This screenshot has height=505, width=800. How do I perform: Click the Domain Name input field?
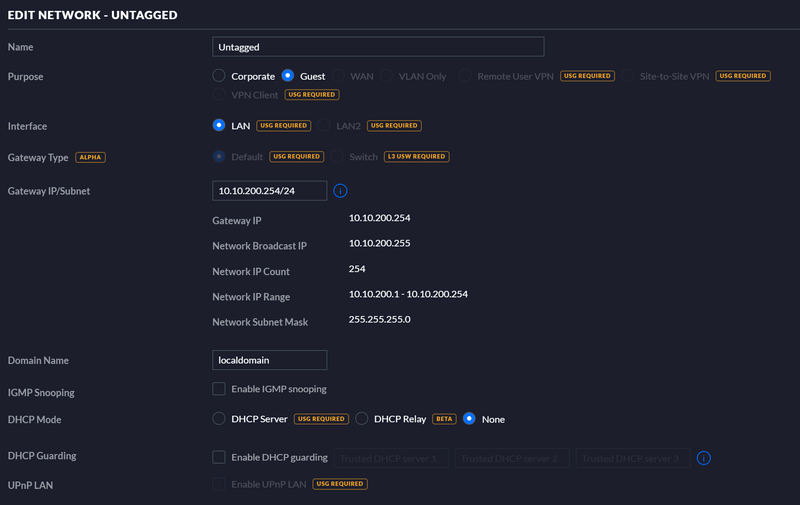tap(270, 360)
